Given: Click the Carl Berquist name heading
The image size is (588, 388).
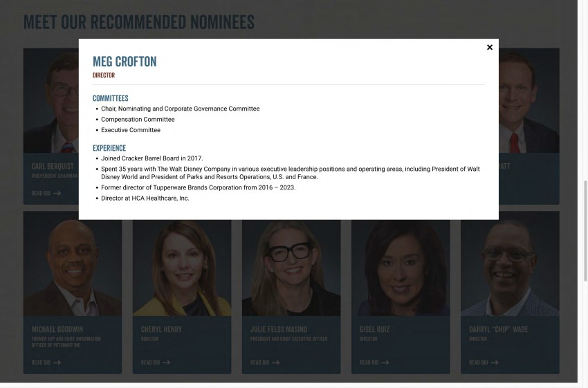Looking at the screenshot, I should (53, 166).
